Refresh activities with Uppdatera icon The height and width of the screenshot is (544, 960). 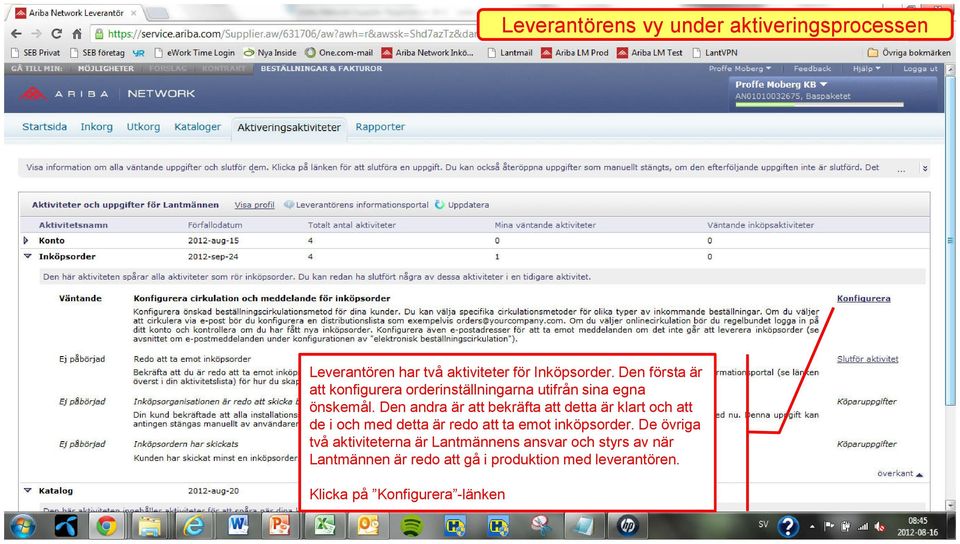click(x=440, y=205)
